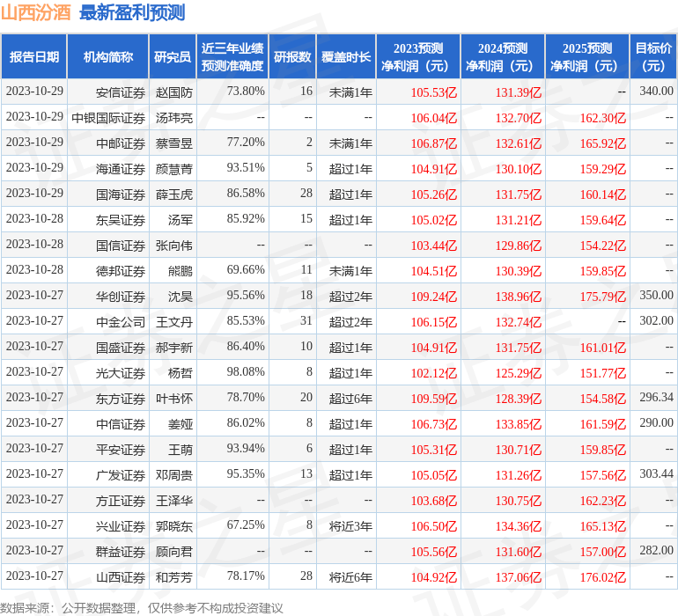Click target price 282.00
678x616 pixels.
(656, 550)
